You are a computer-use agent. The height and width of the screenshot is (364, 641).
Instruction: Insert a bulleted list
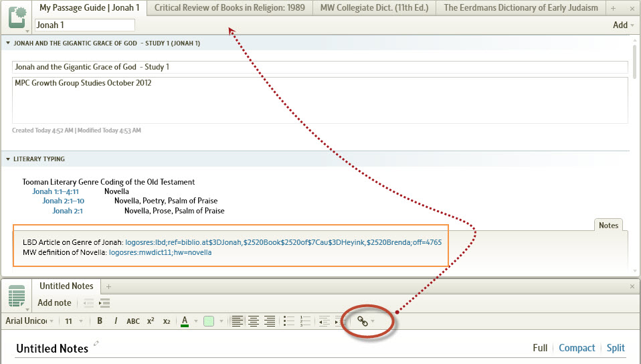[x=289, y=321]
